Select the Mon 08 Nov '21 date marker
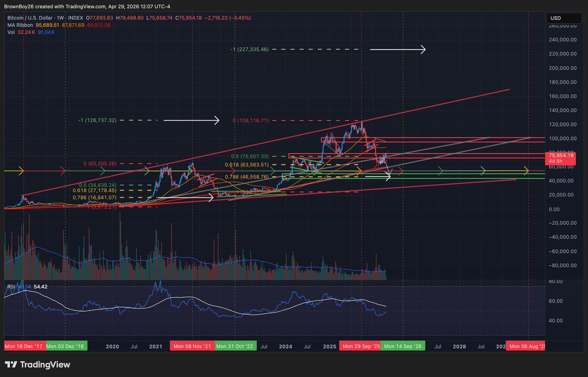This screenshot has height=377, width=588. click(192, 346)
